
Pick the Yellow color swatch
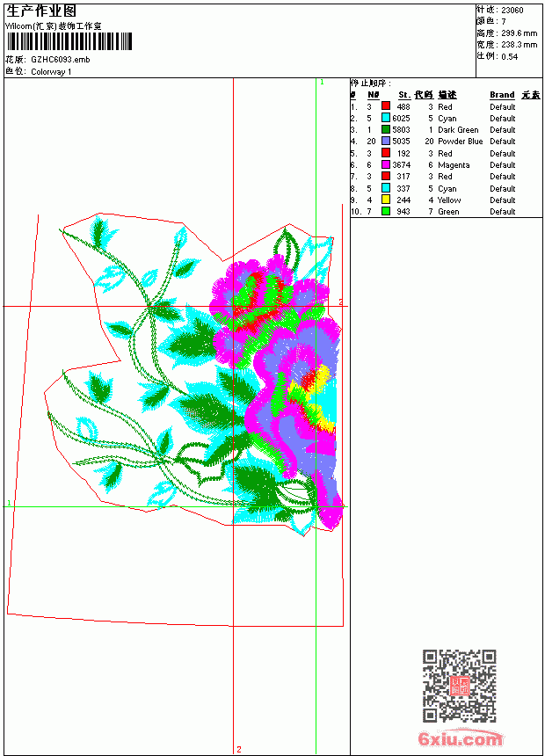click(x=386, y=200)
